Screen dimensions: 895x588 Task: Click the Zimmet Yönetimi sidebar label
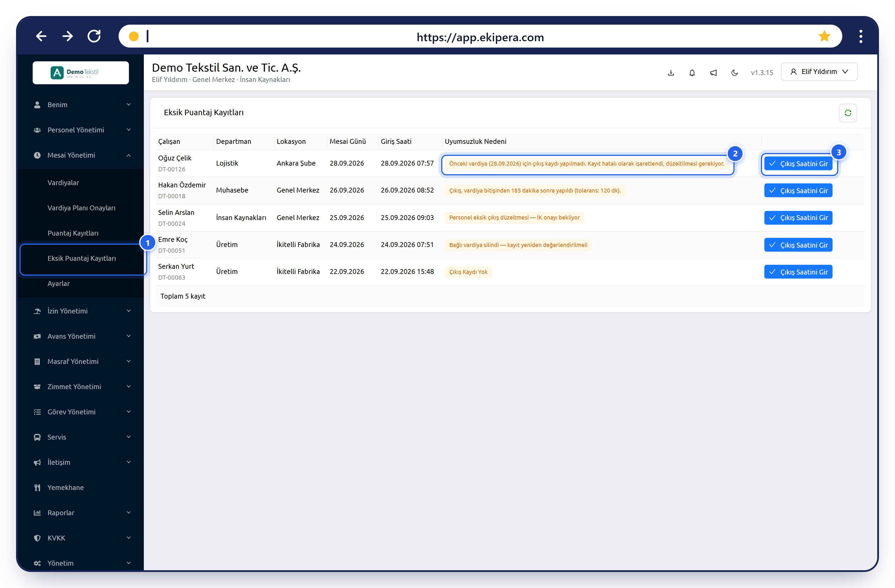[74, 386]
